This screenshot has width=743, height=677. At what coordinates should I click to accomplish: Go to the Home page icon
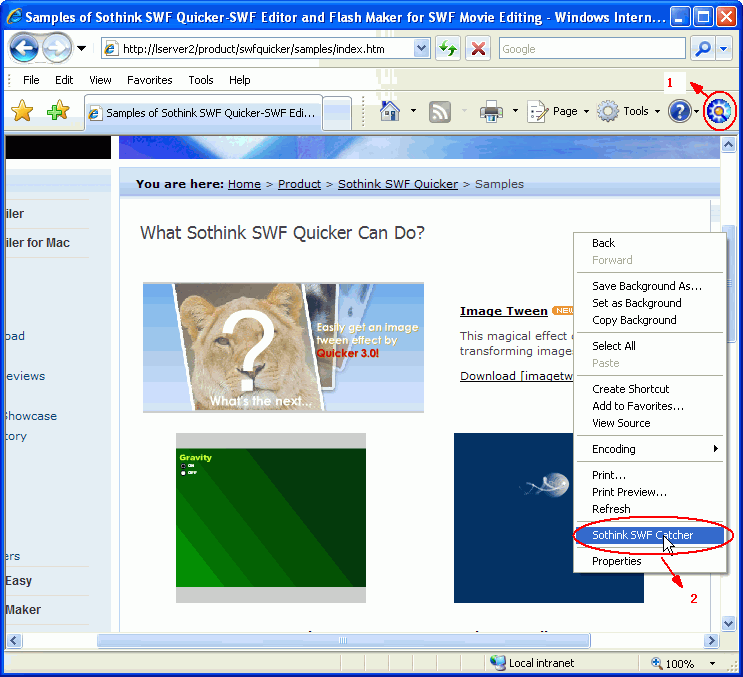coord(391,112)
